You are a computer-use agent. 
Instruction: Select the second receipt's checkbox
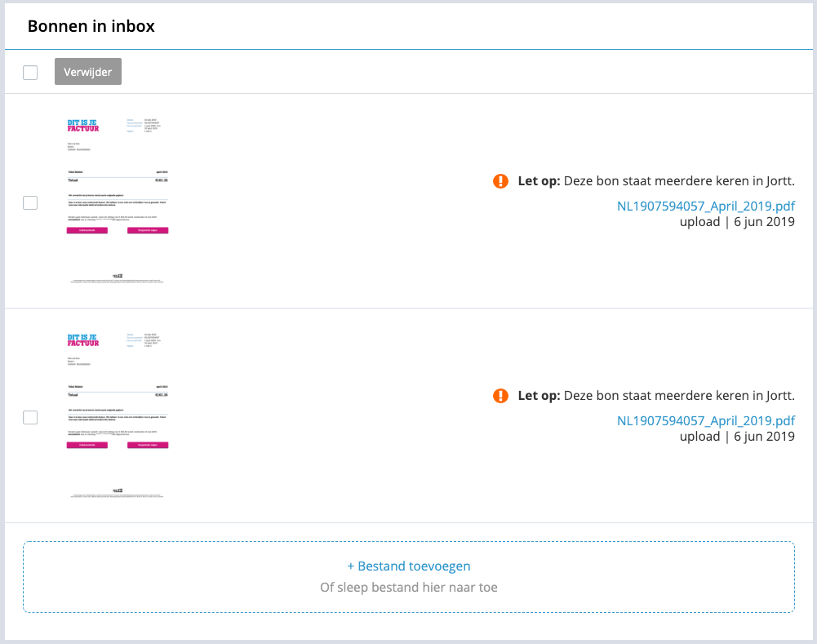[x=30, y=417]
